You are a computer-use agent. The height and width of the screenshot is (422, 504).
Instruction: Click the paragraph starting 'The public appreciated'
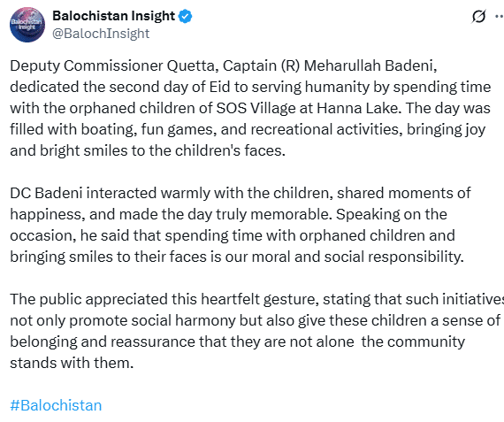point(256,331)
